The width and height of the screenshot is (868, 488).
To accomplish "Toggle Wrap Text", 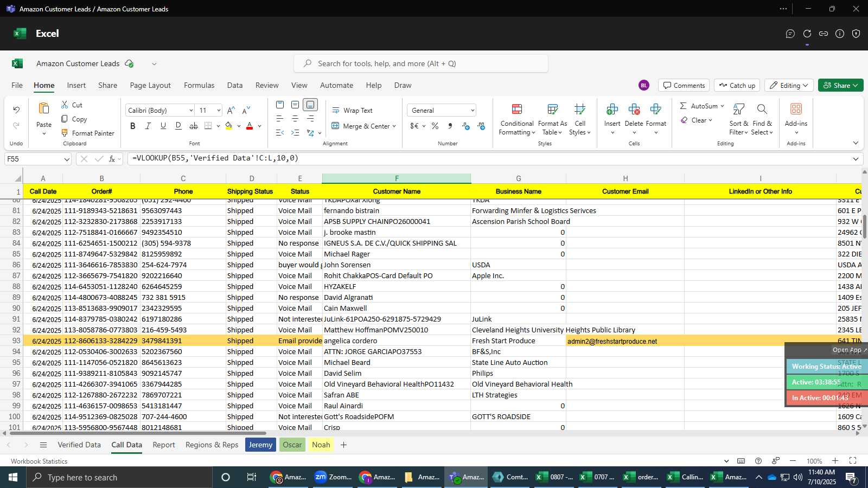I will [x=352, y=110].
